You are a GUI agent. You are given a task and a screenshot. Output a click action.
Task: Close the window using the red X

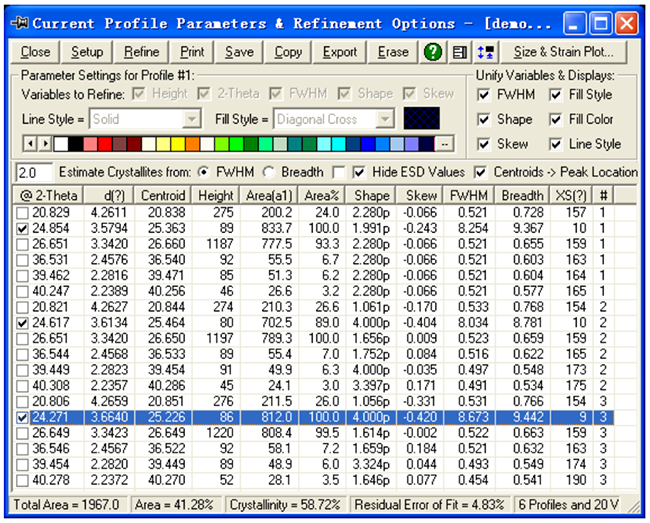tap(627, 23)
